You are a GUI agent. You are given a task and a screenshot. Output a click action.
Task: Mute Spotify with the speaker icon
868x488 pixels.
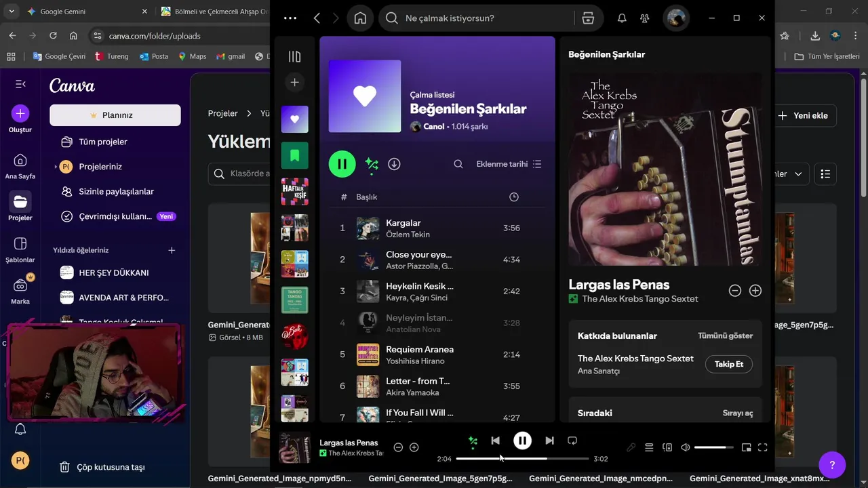tap(685, 448)
